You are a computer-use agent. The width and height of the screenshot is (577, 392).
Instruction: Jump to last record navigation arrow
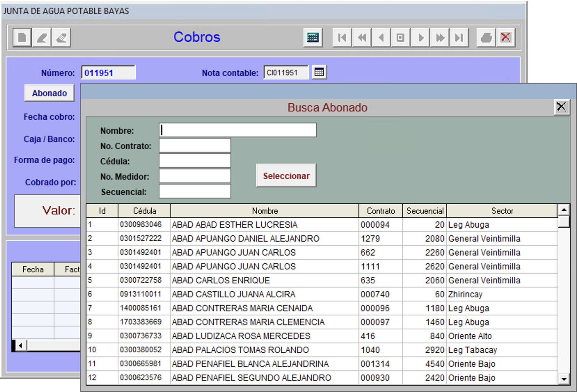[x=459, y=37]
